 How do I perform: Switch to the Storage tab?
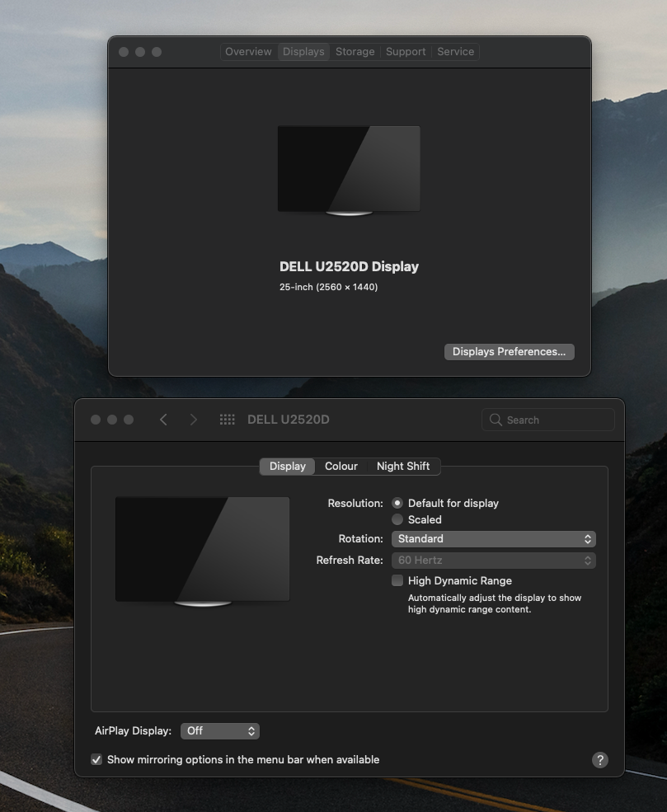pyautogui.click(x=355, y=52)
